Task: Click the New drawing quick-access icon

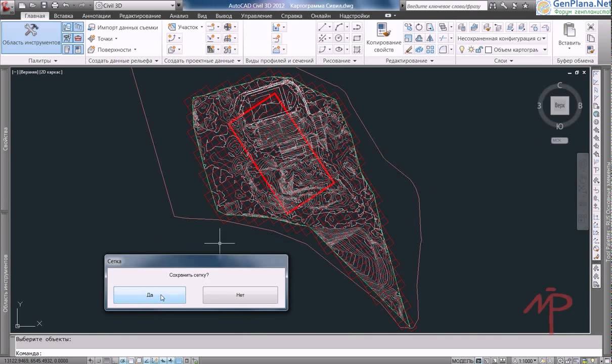Action: click(22, 6)
